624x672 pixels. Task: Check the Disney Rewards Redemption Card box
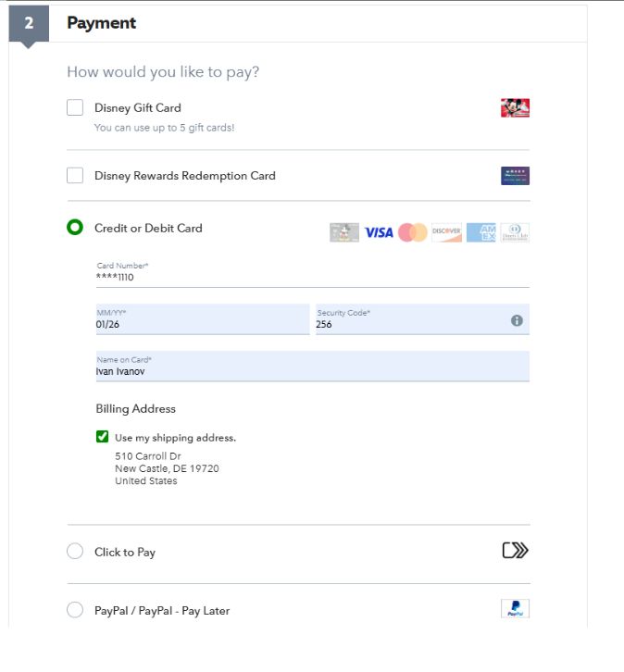point(75,176)
